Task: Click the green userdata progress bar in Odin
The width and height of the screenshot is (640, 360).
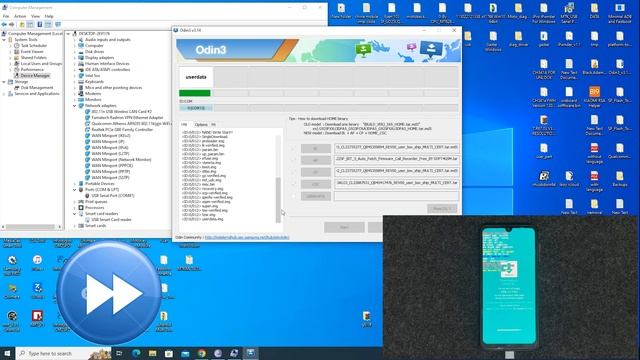Action: pyautogui.click(x=195, y=93)
